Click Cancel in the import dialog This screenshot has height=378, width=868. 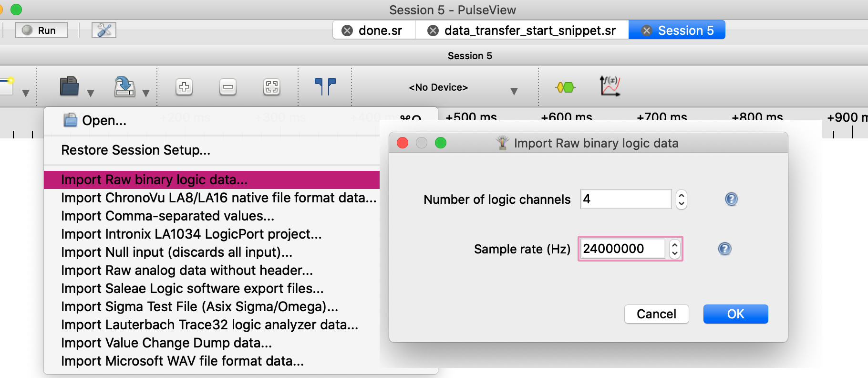click(656, 314)
